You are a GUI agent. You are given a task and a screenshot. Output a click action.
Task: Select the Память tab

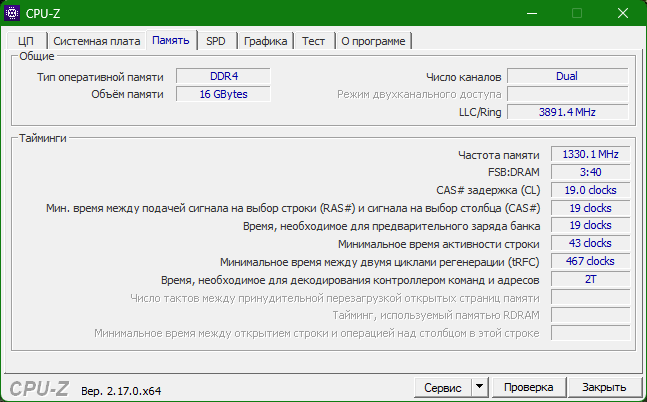(x=171, y=40)
